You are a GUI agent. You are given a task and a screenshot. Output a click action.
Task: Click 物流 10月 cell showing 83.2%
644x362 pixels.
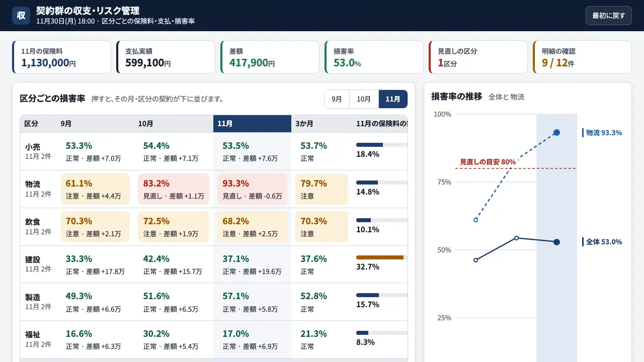174,189
